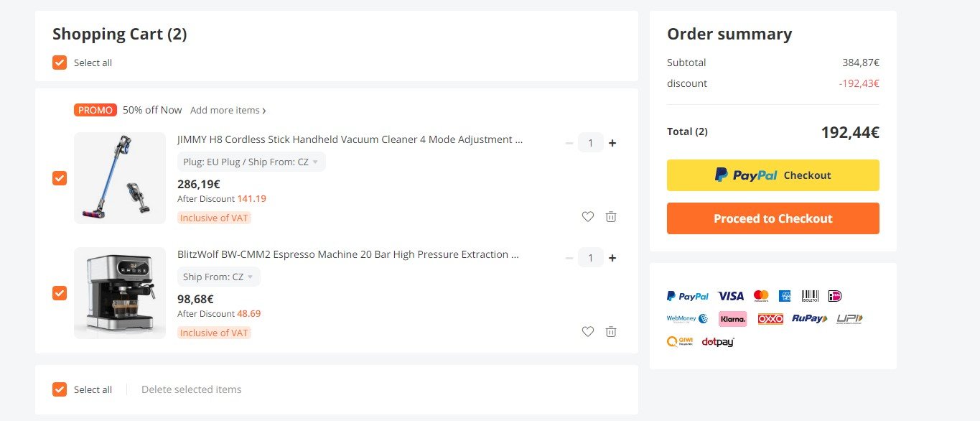The height and width of the screenshot is (421, 980).
Task: Add vacuum cleaner to wishlist heart
Action: coord(588,216)
